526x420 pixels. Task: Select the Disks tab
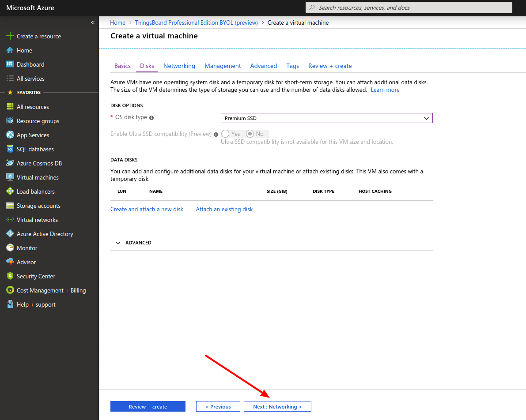click(147, 66)
